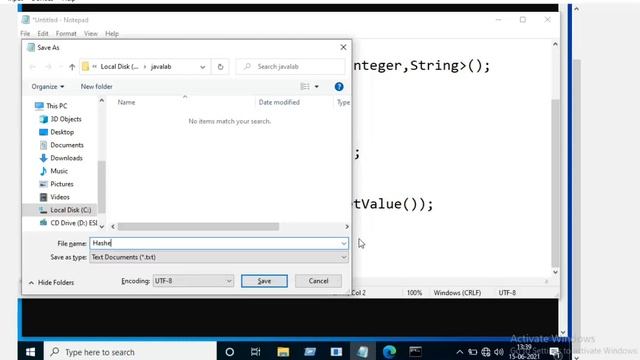Click Local Disk breadcrumb in address bar
Viewport: 640px width, 360px height.
point(119,67)
